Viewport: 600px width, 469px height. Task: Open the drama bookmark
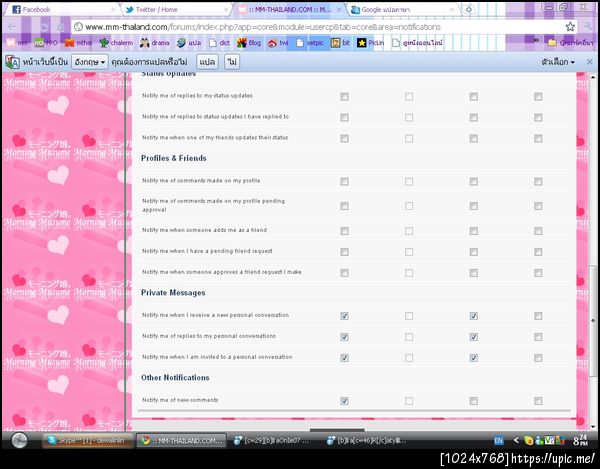[155, 43]
